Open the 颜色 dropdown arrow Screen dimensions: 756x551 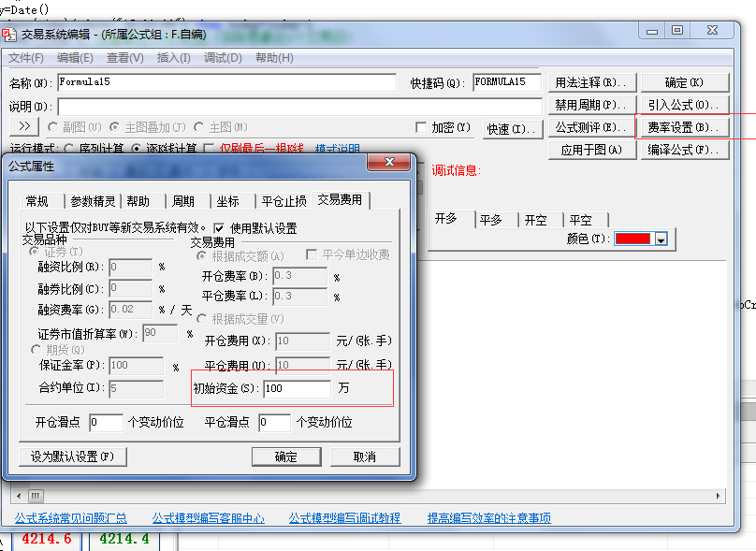(x=661, y=239)
